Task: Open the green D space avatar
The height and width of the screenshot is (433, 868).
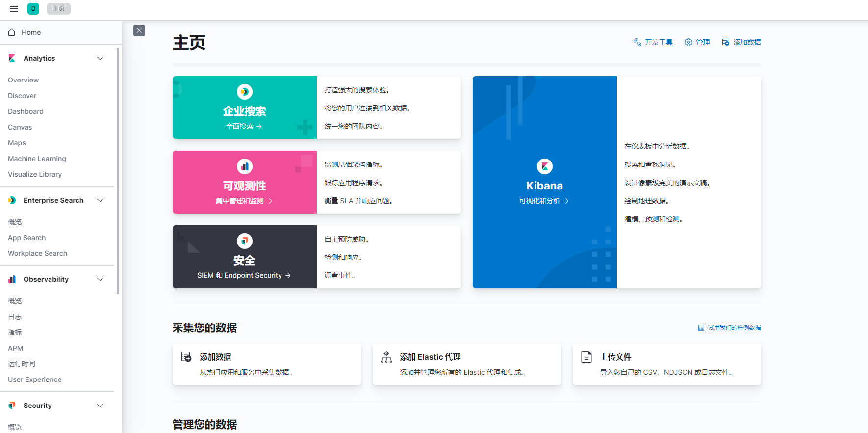Action: pyautogui.click(x=33, y=9)
